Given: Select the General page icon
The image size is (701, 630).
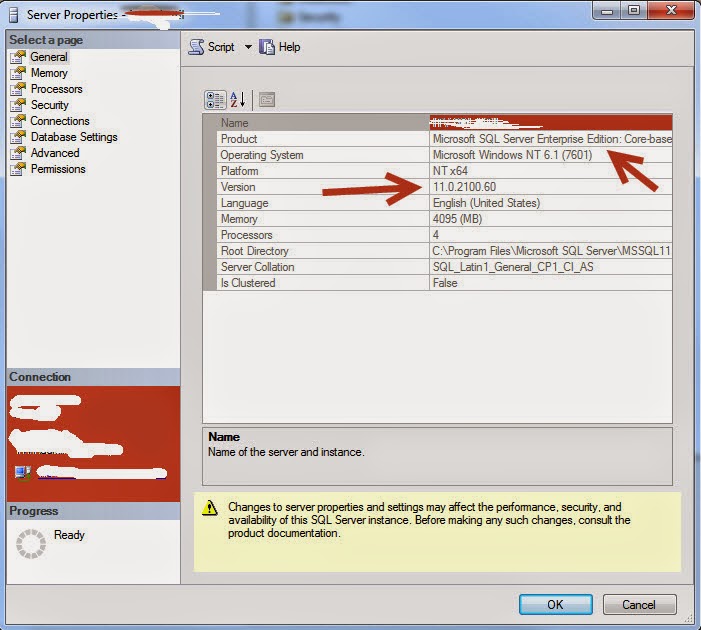Looking at the screenshot, I should click(18, 57).
